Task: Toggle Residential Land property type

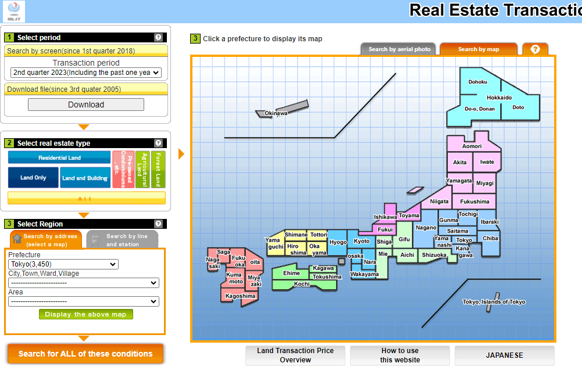Action: (59, 157)
